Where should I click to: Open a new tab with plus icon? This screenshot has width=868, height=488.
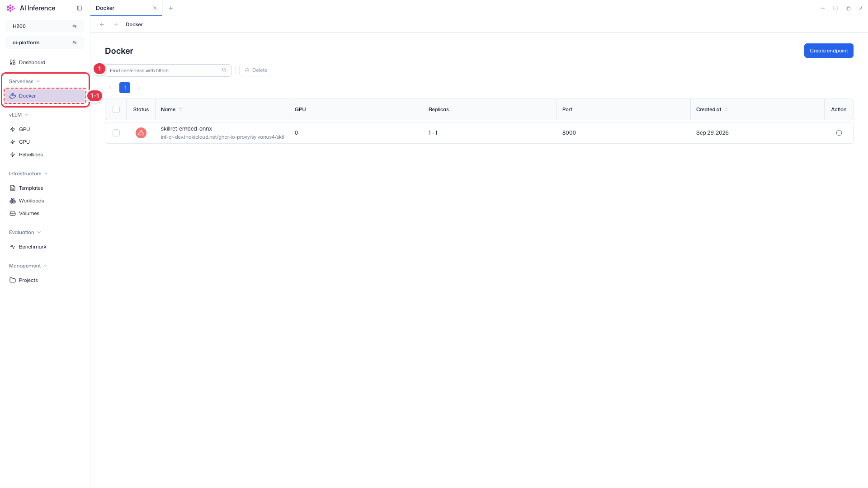171,8
